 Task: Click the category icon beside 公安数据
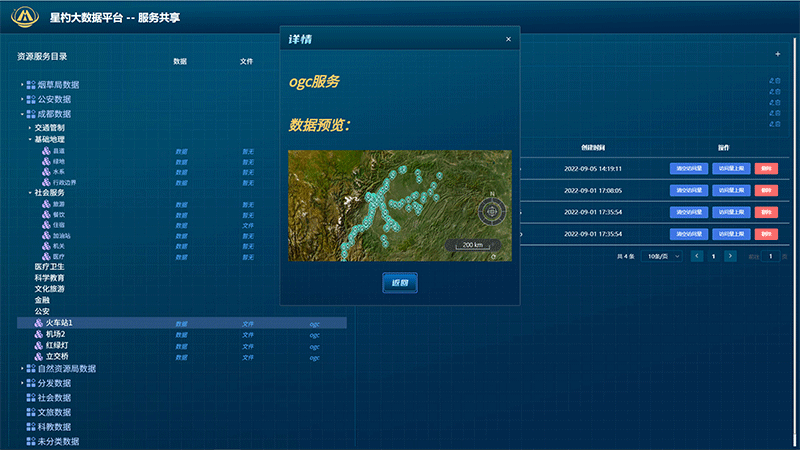30,99
